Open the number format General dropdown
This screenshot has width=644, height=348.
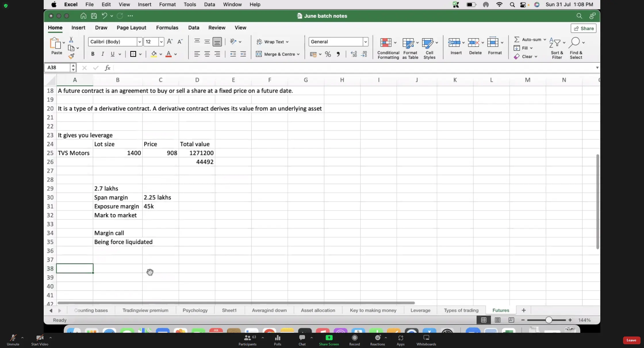(365, 42)
